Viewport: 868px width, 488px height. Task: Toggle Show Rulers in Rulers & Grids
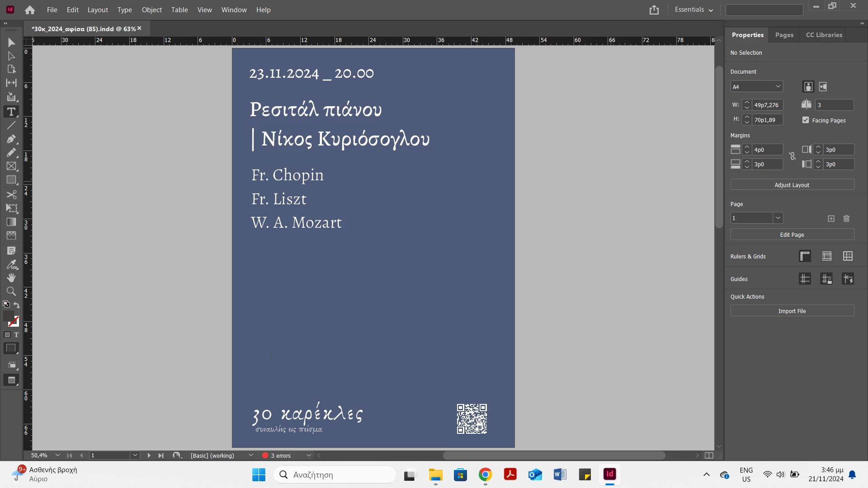pyautogui.click(x=805, y=256)
